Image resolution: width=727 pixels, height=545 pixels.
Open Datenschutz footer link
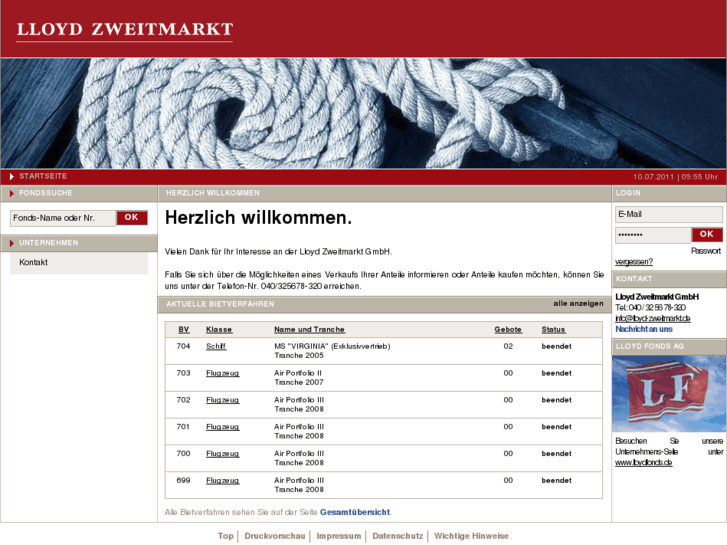(x=397, y=536)
